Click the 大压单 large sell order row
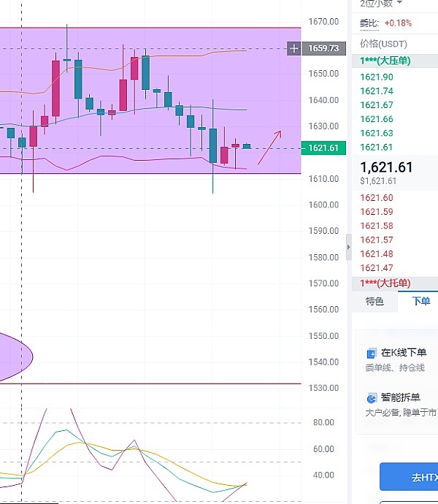 point(385,61)
